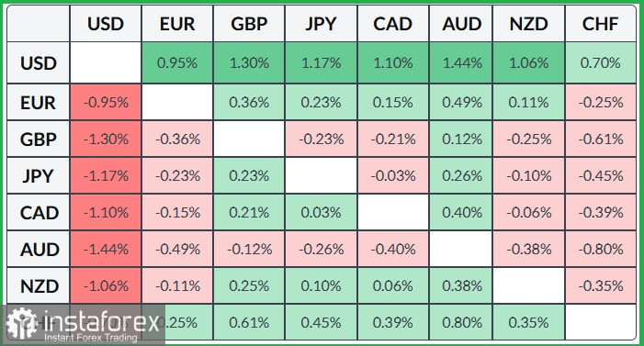Screen dimensions: 644x346
Task: Select the USD column header
Action: pos(106,24)
